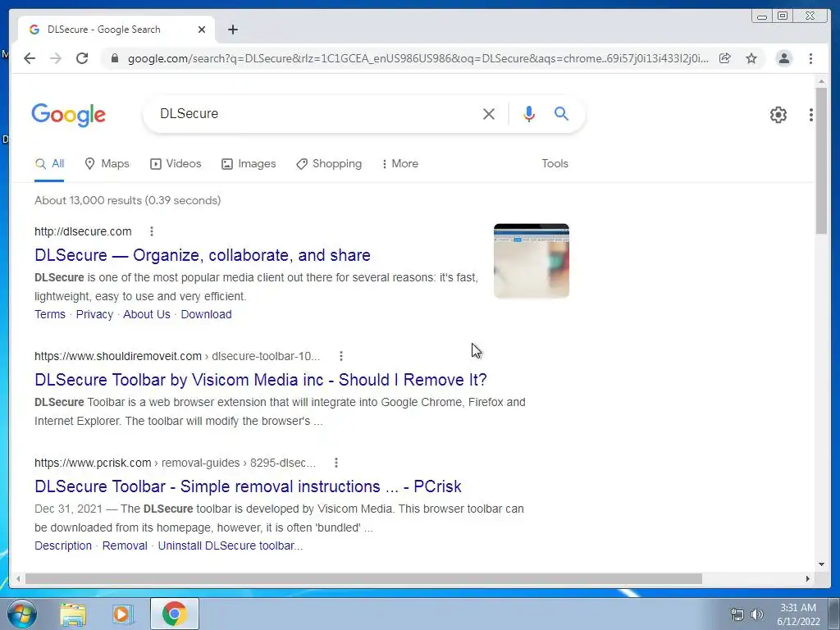Switch to the Maps tab
Image resolution: width=840 pixels, height=630 pixels.
tap(107, 164)
